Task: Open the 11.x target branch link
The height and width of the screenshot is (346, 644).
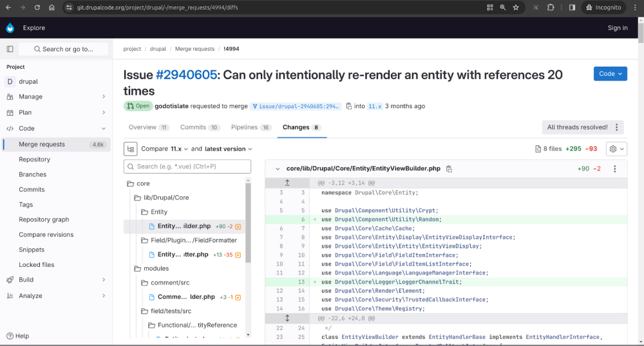Action: point(375,106)
